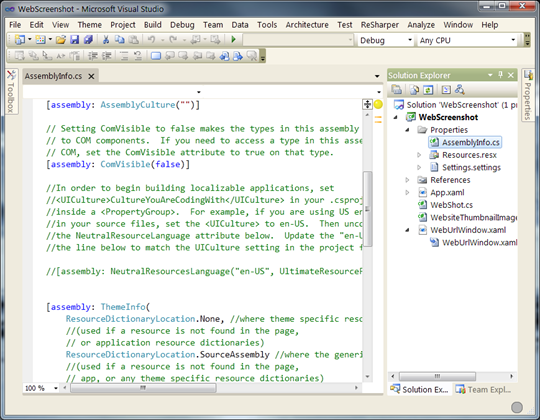Open the 100 % zoom level dropdown
The image size is (540, 420).
point(41,388)
